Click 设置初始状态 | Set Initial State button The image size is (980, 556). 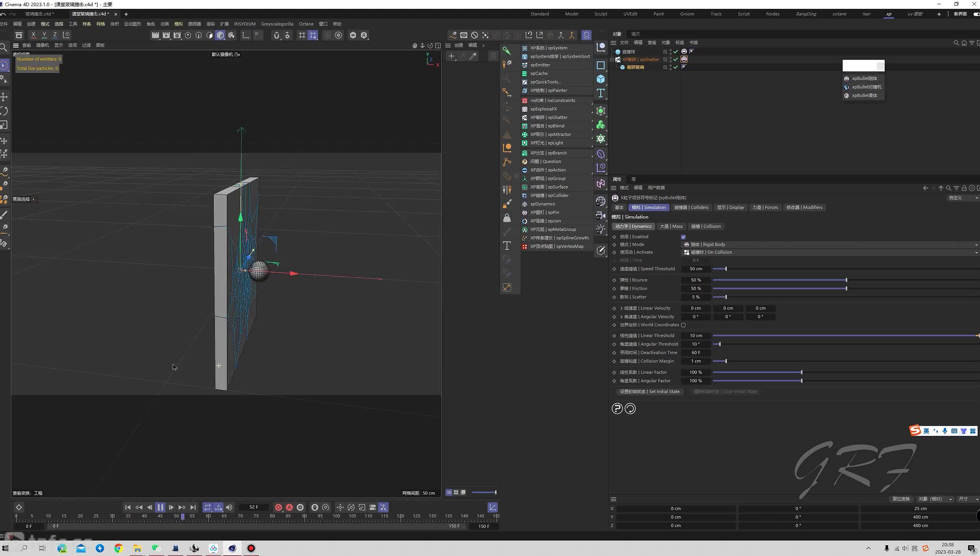[x=649, y=392]
